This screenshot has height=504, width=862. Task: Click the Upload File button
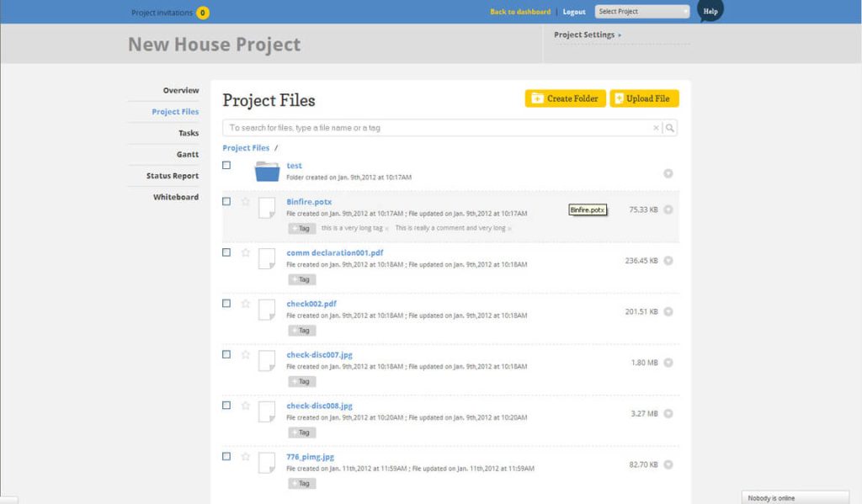(644, 98)
